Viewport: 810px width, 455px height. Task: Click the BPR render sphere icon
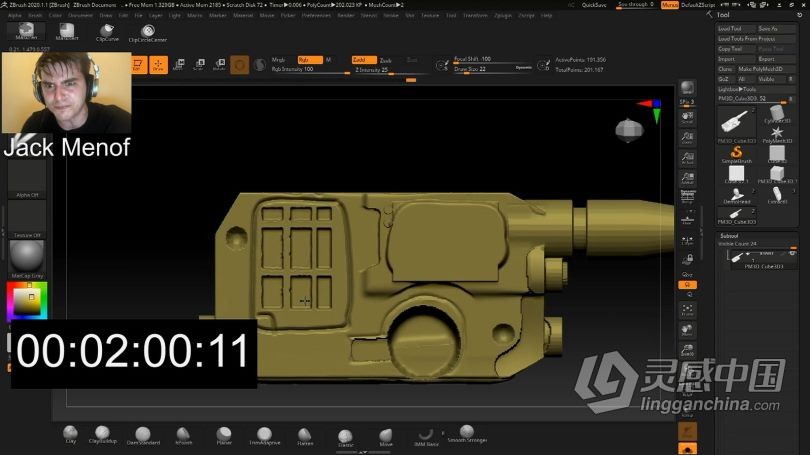[688, 88]
